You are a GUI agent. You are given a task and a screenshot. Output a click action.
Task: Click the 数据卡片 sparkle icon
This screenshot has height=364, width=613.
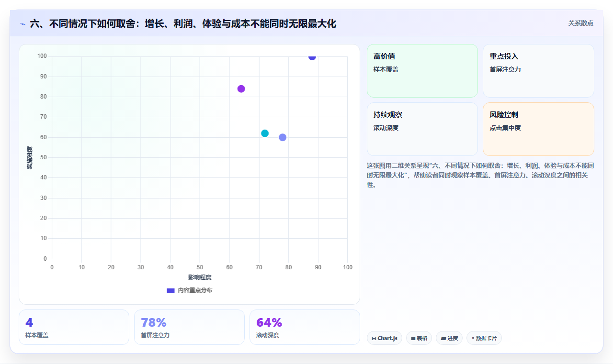click(473, 338)
